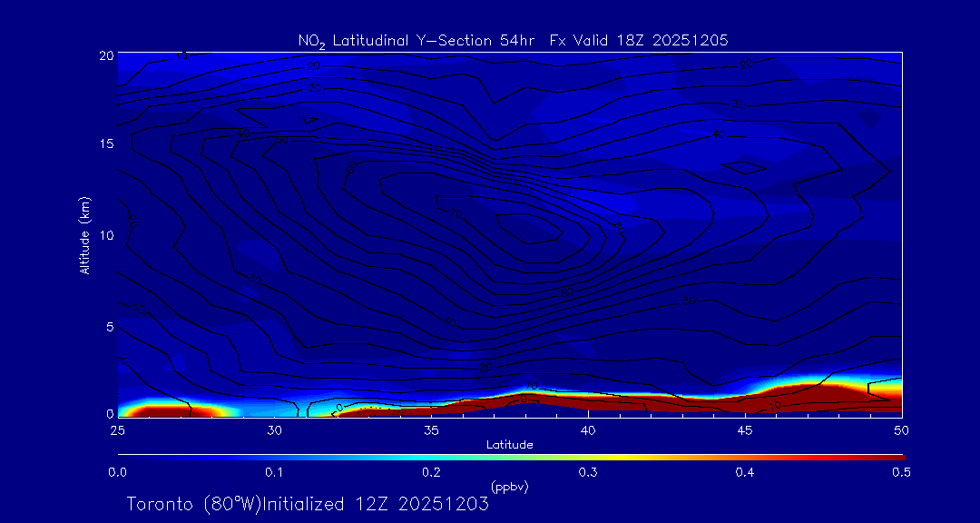980x523 pixels.
Task: Click the 0.5 color bar label
Action: click(x=901, y=472)
